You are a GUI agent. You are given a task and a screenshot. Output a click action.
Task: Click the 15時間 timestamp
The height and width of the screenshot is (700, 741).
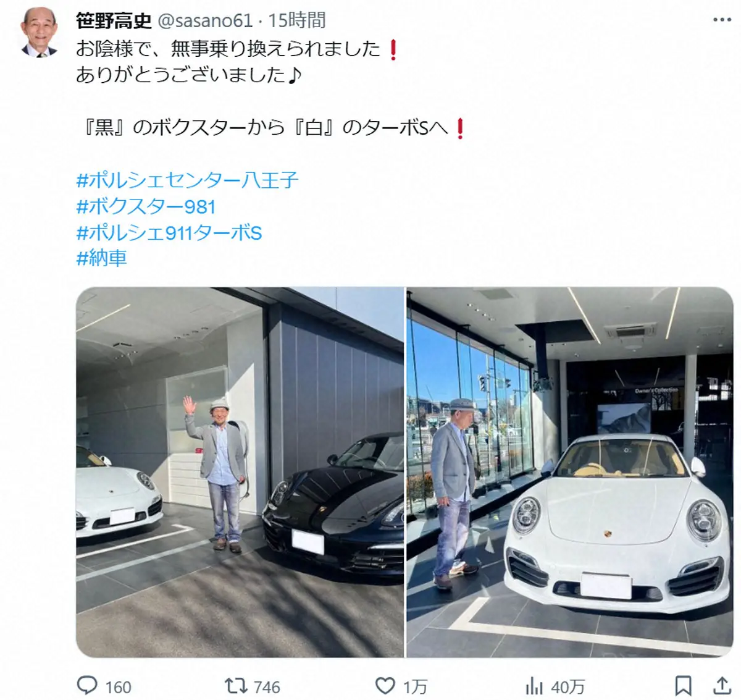coord(297,21)
